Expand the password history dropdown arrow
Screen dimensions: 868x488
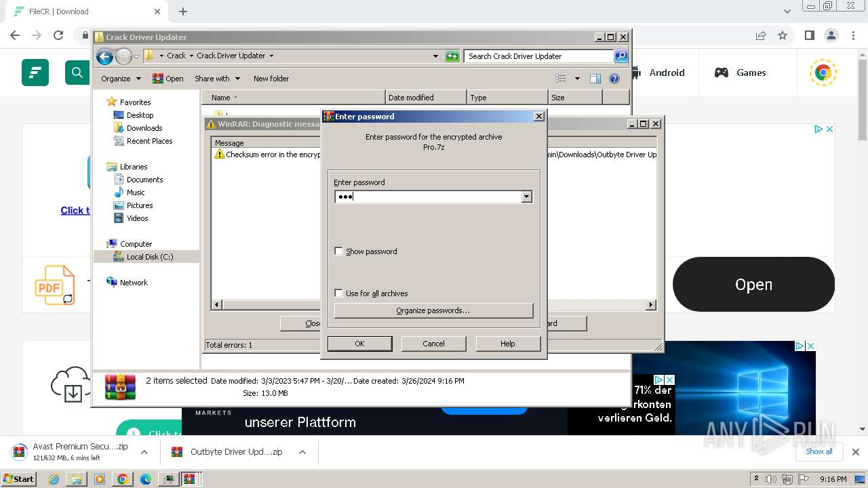click(526, 197)
